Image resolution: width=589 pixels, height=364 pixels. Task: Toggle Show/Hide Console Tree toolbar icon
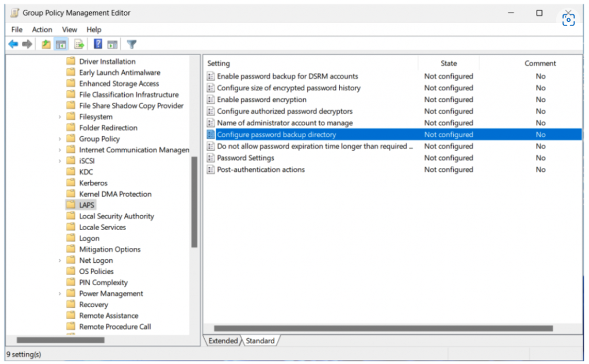tap(61, 44)
